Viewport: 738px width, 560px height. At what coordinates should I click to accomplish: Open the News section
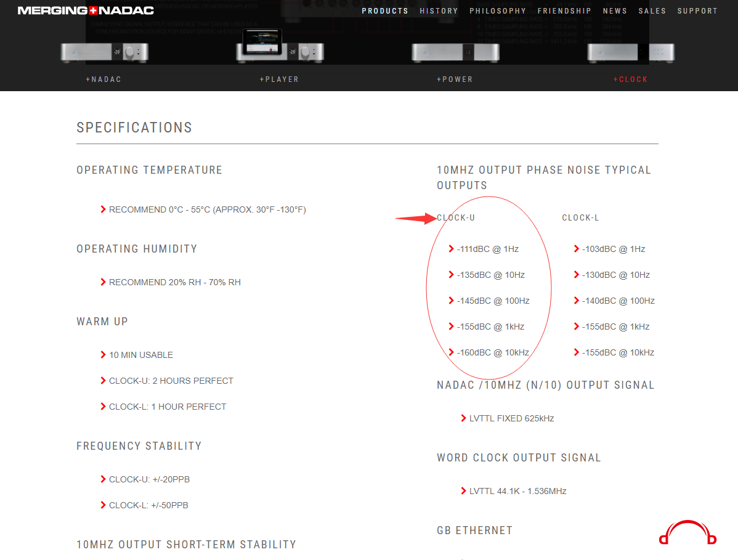[615, 11]
